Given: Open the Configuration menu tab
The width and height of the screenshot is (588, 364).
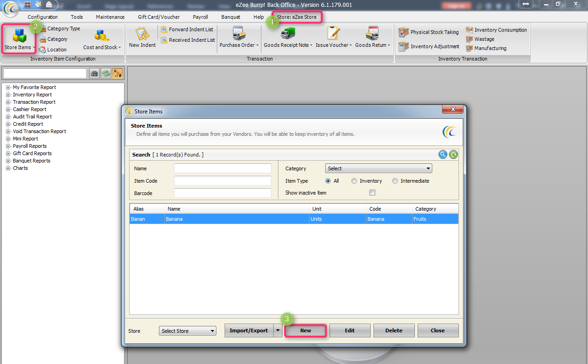Looking at the screenshot, I should [43, 17].
